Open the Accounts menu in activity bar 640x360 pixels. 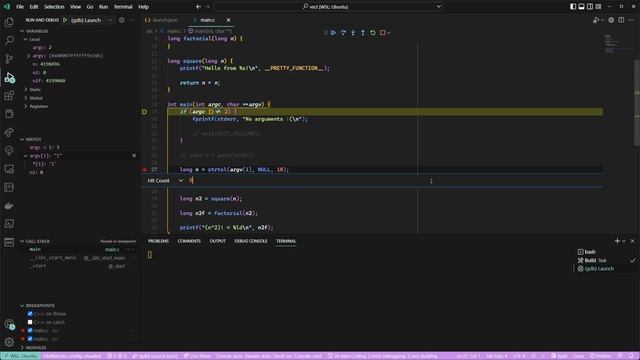coord(9,324)
